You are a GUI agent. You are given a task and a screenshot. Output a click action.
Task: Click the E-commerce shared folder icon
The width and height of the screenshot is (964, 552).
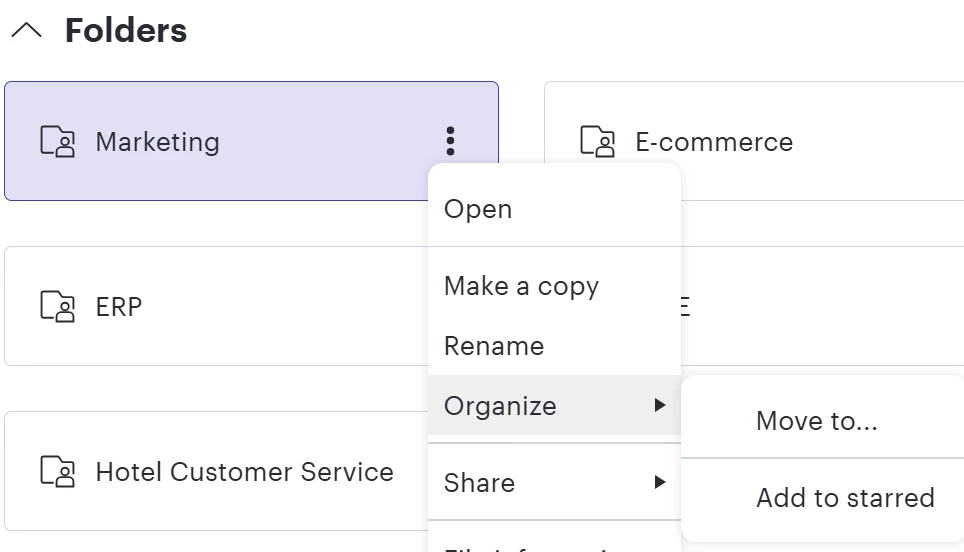click(x=598, y=142)
